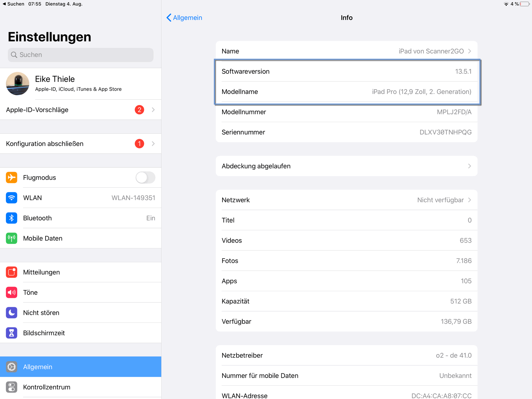Open the Name row chevron
Viewport: 532px width, 399px height.
[x=469, y=51]
